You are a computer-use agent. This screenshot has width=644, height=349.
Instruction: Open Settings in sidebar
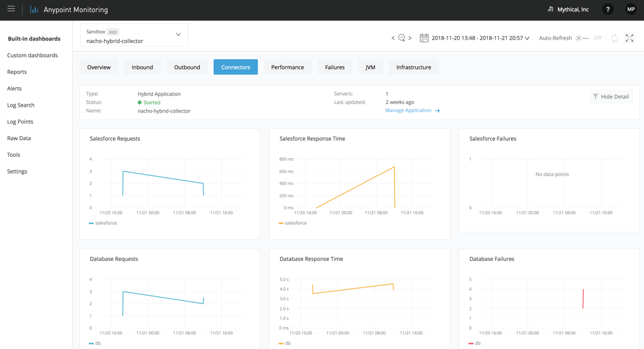point(17,172)
